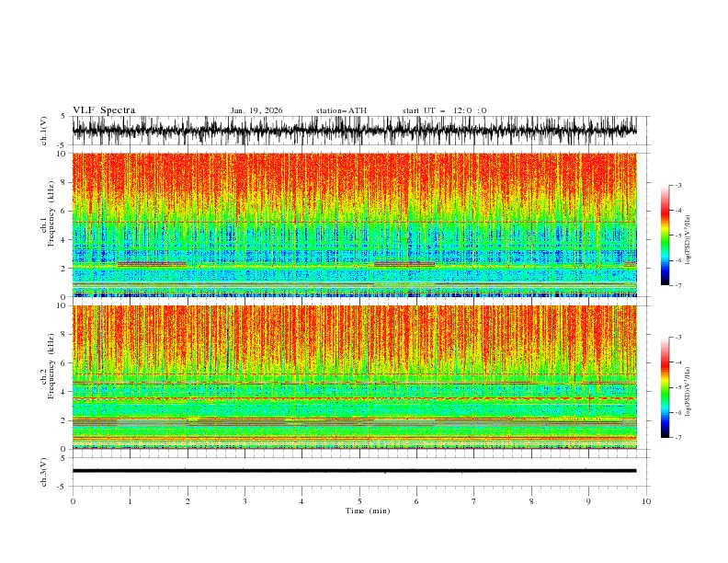
Task: Click the "5" tick on the Time axis
Action: pos(359,501)
